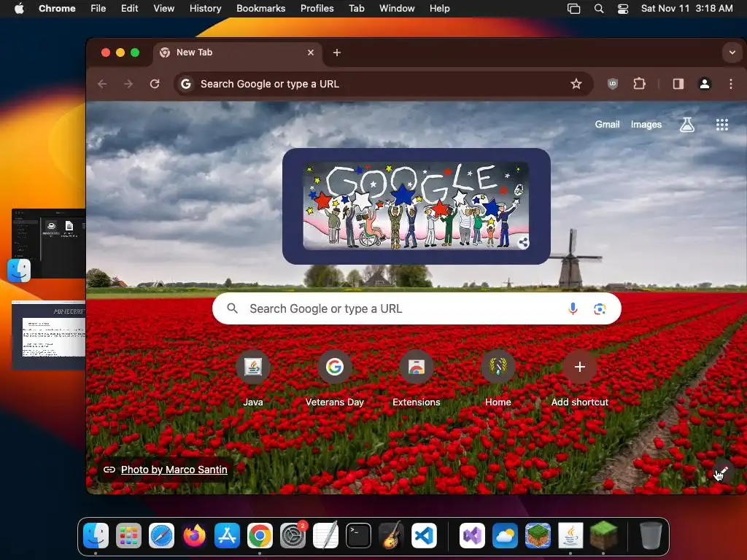
Task: Open TextEdit from the Dock
Action: point(325,535)
